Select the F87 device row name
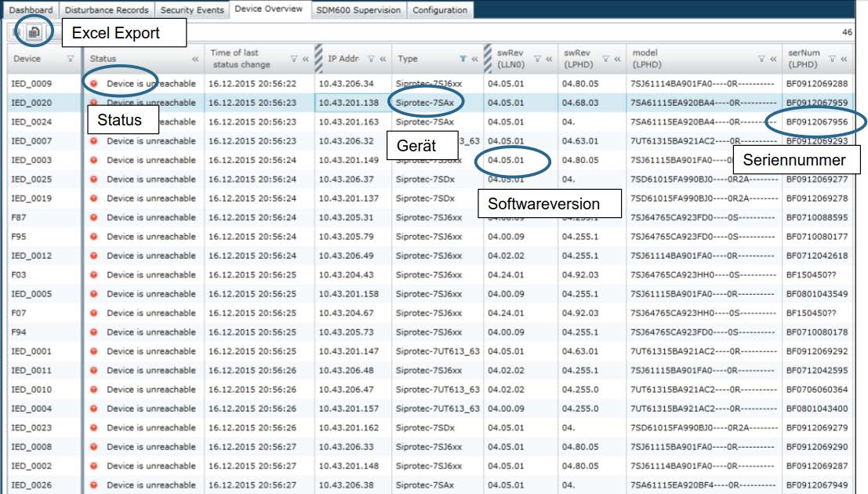Screen dimensions: 868x494 tap(18, 218)
